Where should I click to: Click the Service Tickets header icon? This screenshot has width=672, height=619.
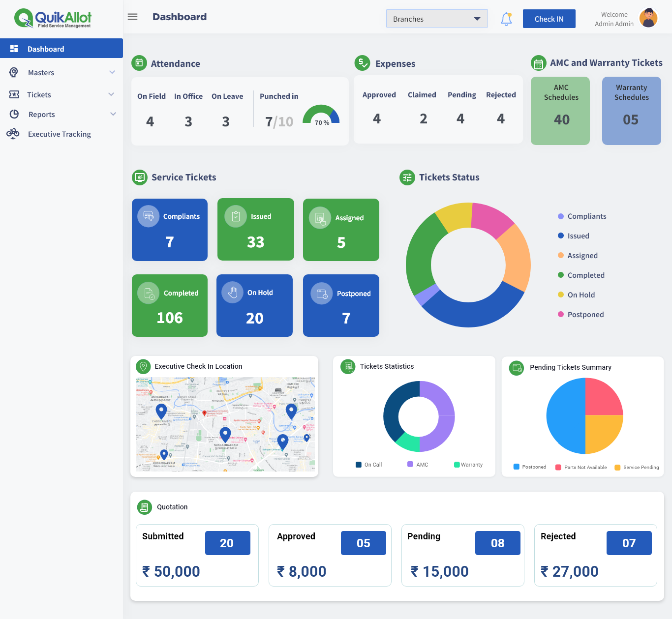coord(139,177)
